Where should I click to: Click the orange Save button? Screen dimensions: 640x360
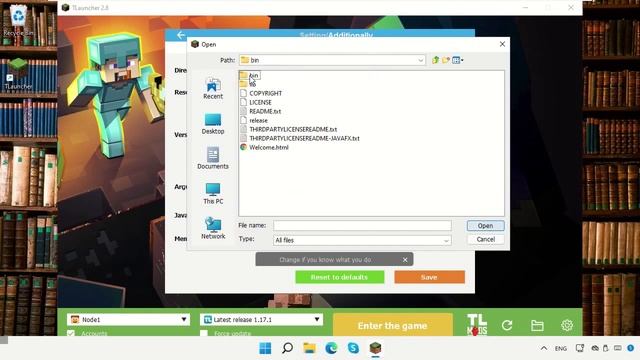pos(429,277)
